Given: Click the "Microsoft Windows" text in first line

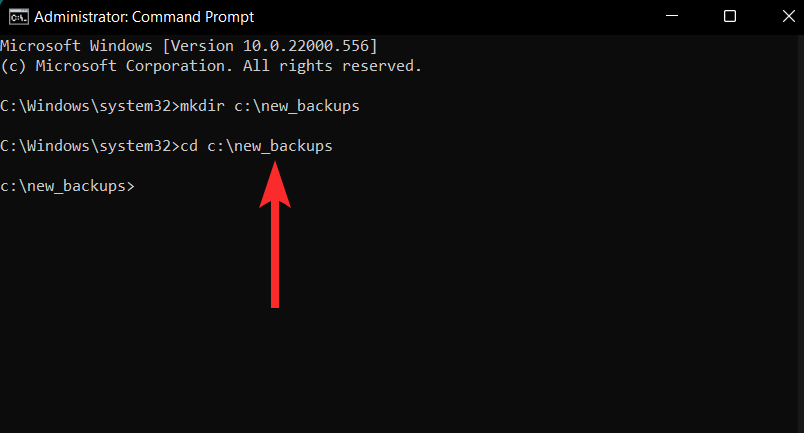Looking at the screenshot, I should pyautogui.click(x=68, y=46).
